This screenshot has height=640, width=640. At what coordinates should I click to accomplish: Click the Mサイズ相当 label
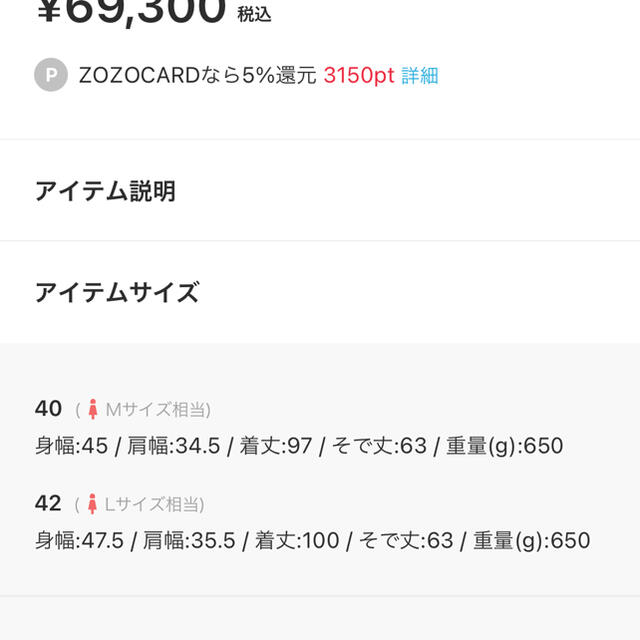(x=156, y=409)
